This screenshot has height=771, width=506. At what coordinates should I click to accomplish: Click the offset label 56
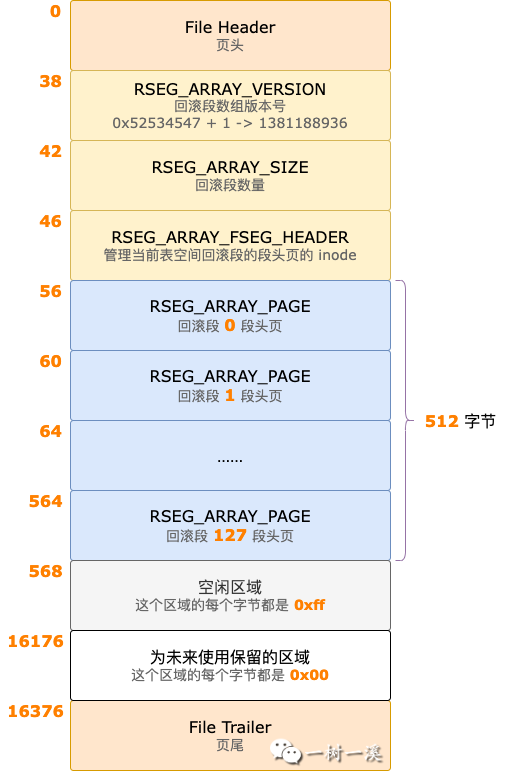pos(51,291)
